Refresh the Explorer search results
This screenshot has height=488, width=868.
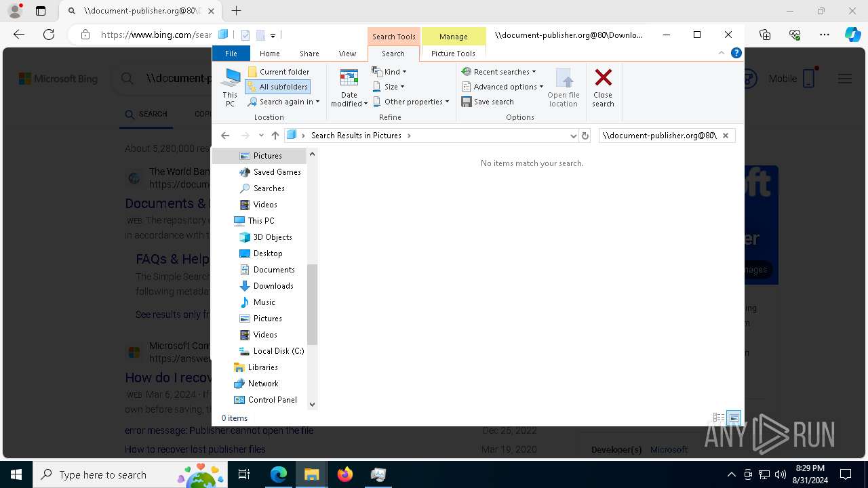pos(585,136)
